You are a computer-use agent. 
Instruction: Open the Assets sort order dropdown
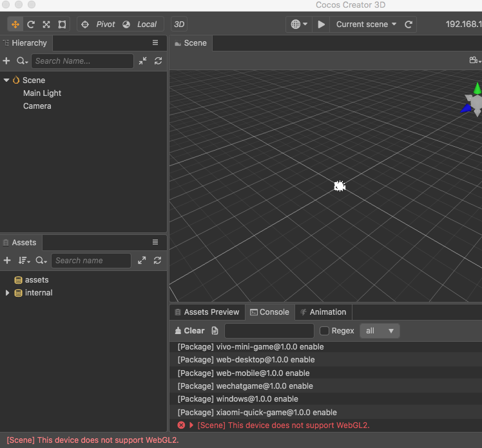pos(24,261)
